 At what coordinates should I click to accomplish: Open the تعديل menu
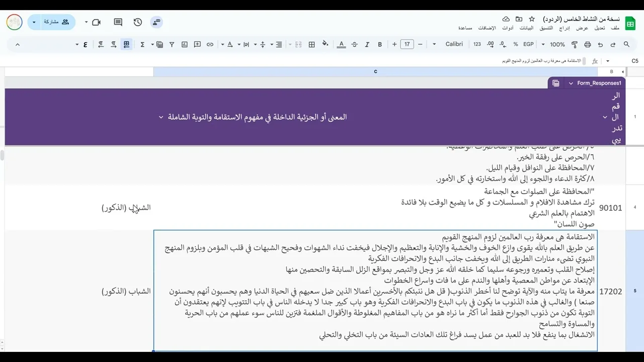pos(600,28)
